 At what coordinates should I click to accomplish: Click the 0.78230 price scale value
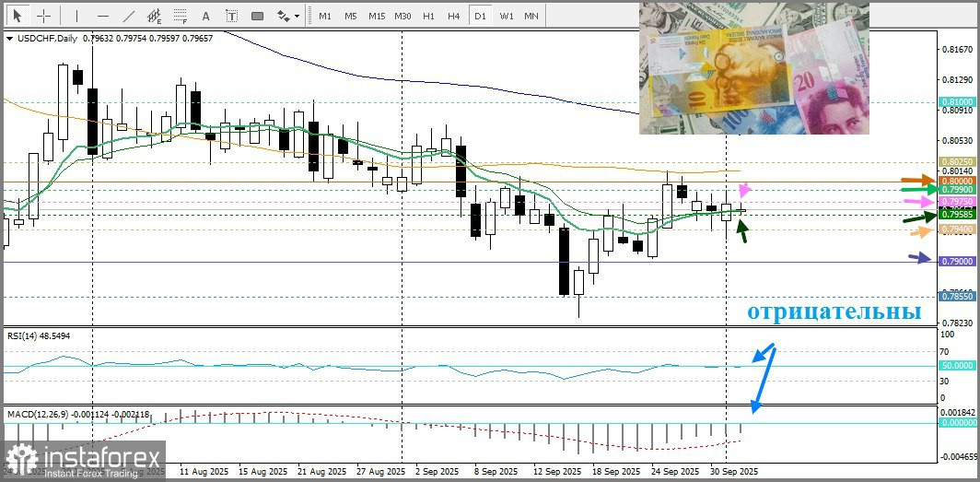[959, 322]
